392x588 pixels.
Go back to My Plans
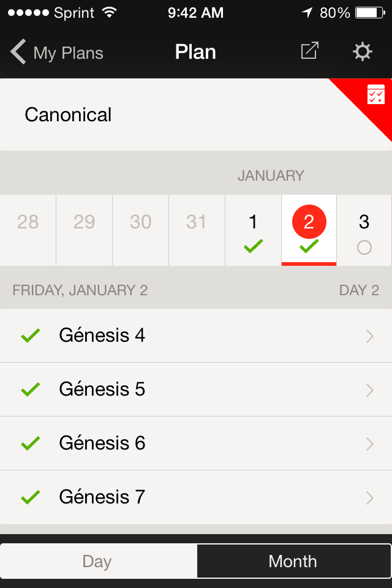pos(67,53)
